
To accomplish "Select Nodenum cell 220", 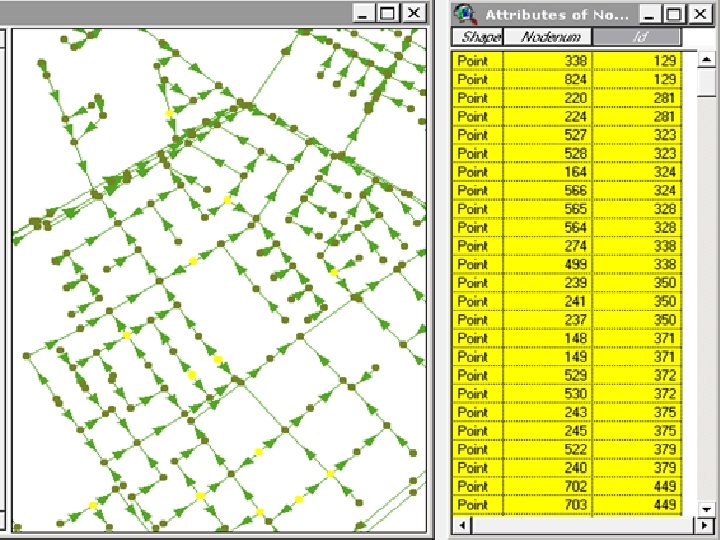I will pos(548,97).
